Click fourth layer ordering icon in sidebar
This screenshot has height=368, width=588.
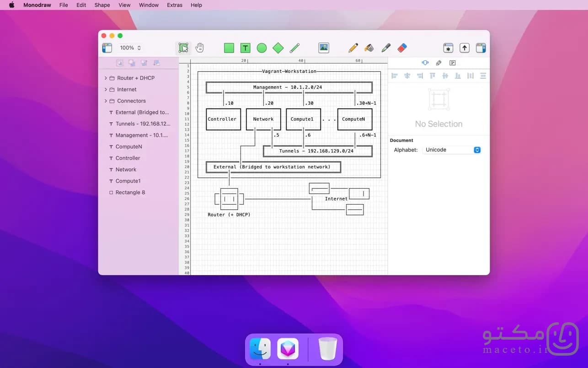point(156,63)
